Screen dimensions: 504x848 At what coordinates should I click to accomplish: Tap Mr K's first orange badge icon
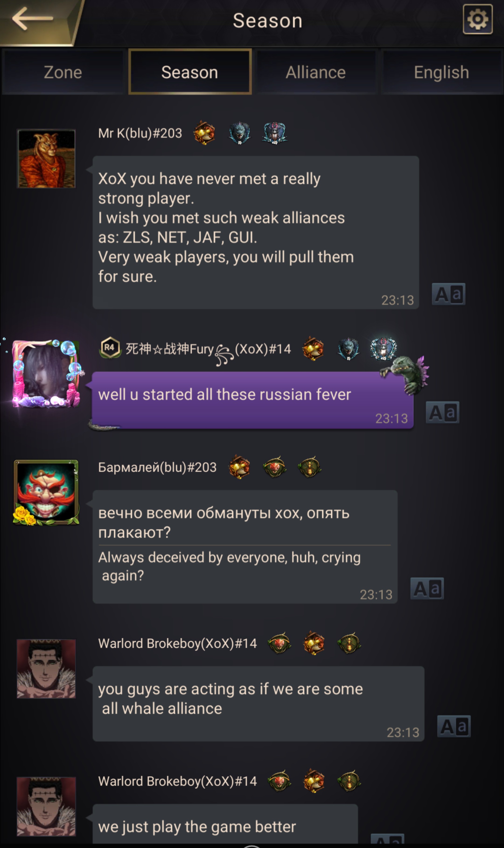coord(204,133)
